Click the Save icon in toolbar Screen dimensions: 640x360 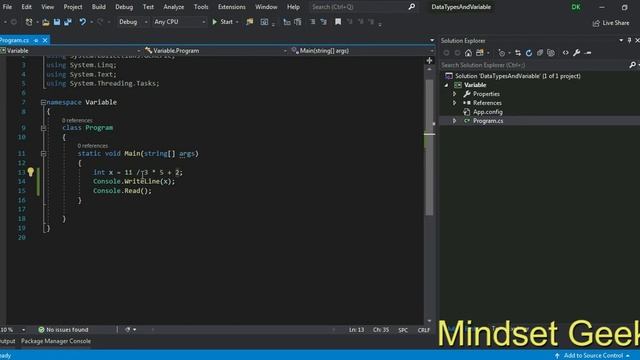[x=57, y=22]
